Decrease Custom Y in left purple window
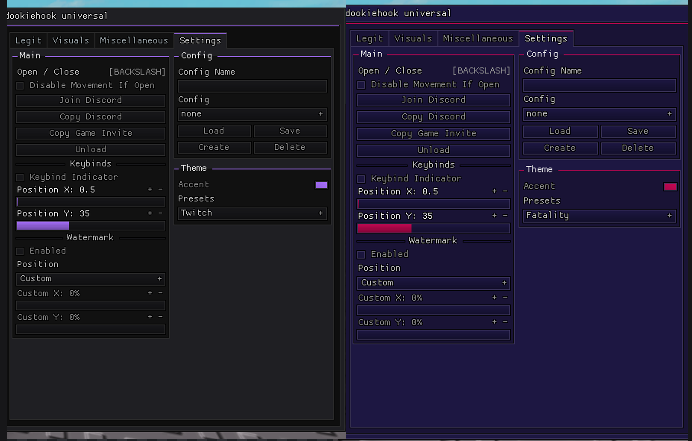The height and width of the screenshot is (441, 692). 160,317
